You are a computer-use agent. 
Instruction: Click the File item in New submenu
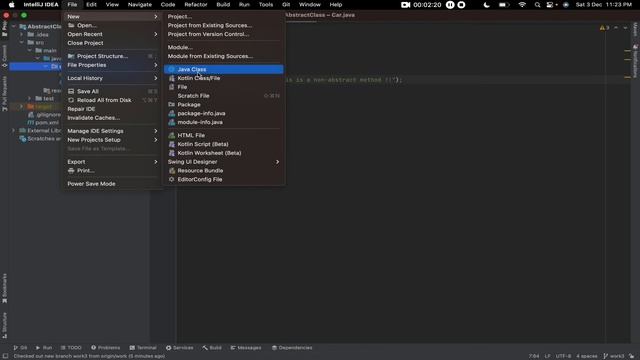click(223, 87)
